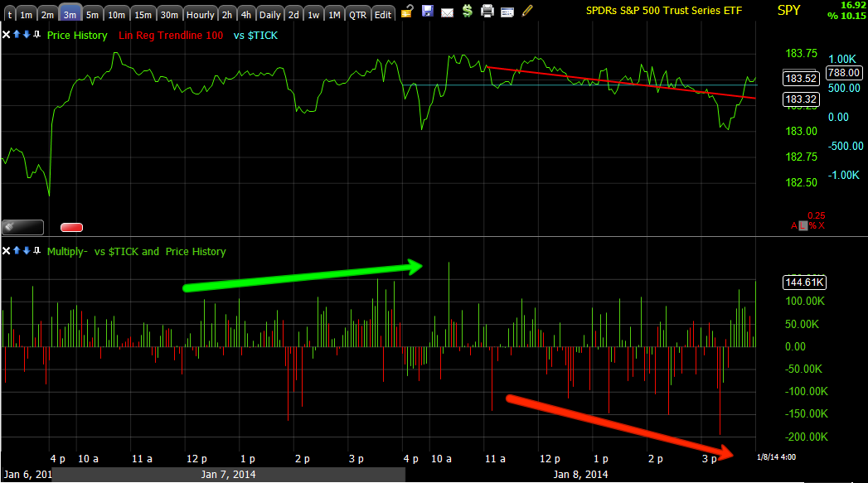Viewport: 868px width, 483px height.
Task: Email chart using envelope icon
Action: (x=448, y=12)
